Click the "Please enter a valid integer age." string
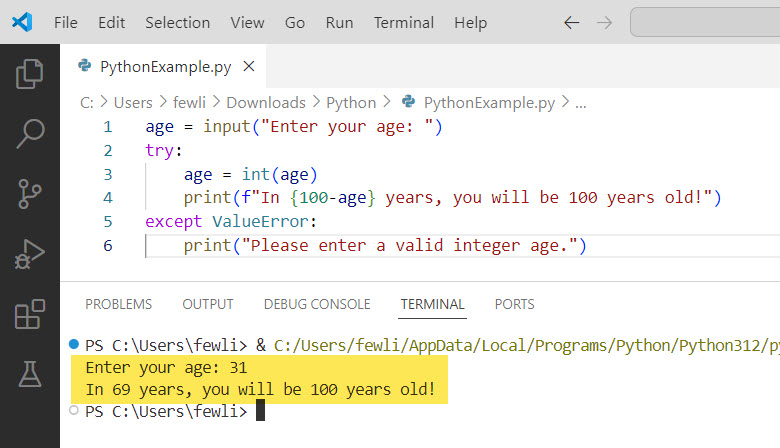Image resolution: width=780 pixels, height=448 pixels. pos(409,246)
